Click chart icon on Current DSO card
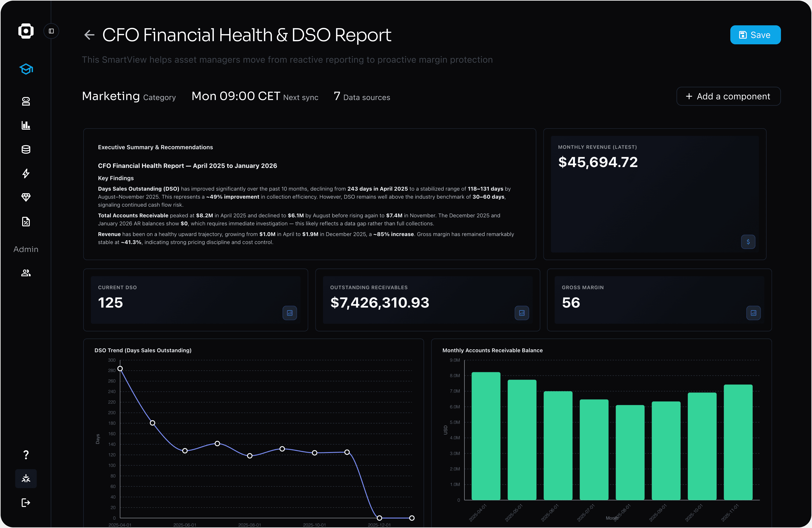Image resolution: width=812 pixels, height=528 pixels. pyautogui.click(x=290, y=313)
